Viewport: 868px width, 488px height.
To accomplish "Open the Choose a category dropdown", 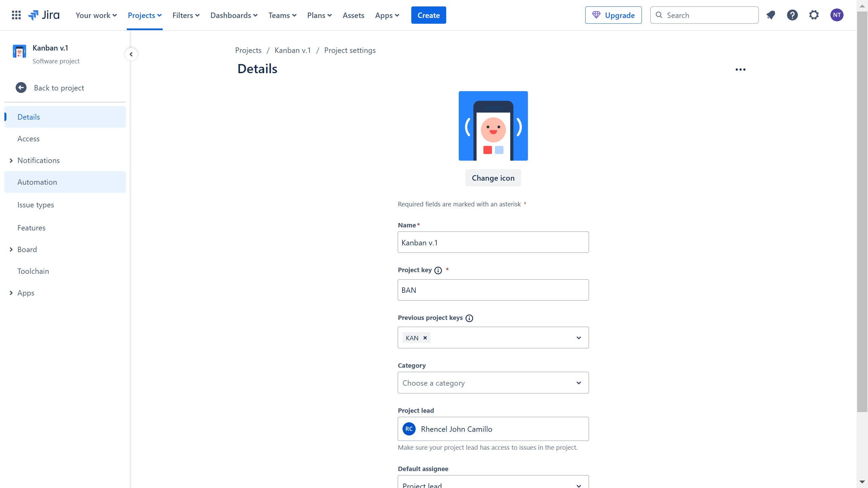I will coord(493,383).
